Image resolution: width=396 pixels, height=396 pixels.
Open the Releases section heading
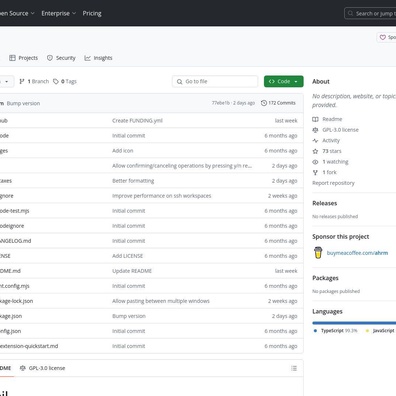(x=325, y=203)
